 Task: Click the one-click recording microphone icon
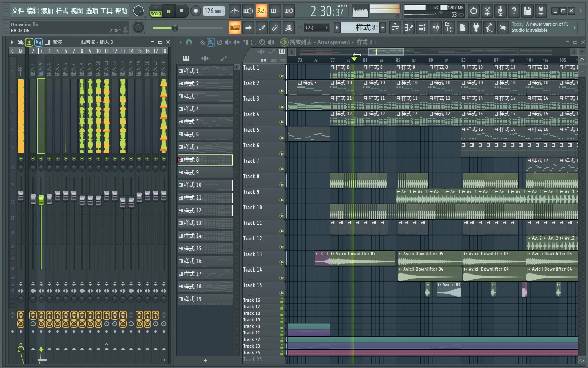click(x=501, y=11)
